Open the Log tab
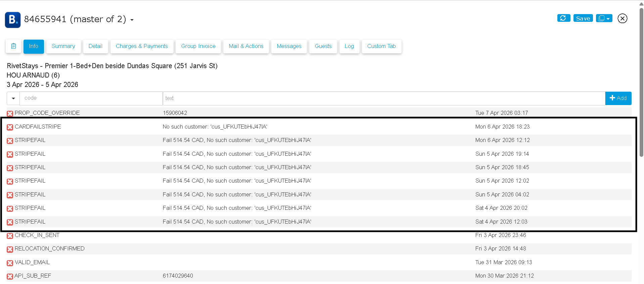The width and height of the screenshot is (644, 284). (349, 46)
